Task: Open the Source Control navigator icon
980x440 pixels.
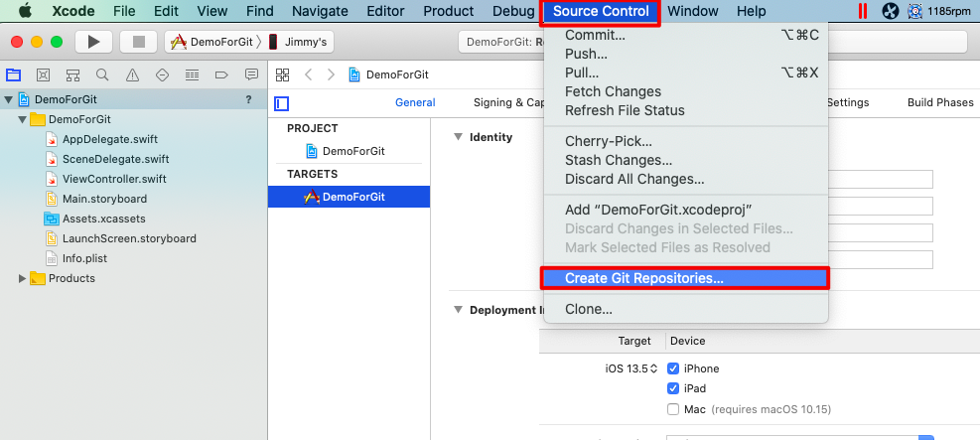Action: [x=43, y=75]
